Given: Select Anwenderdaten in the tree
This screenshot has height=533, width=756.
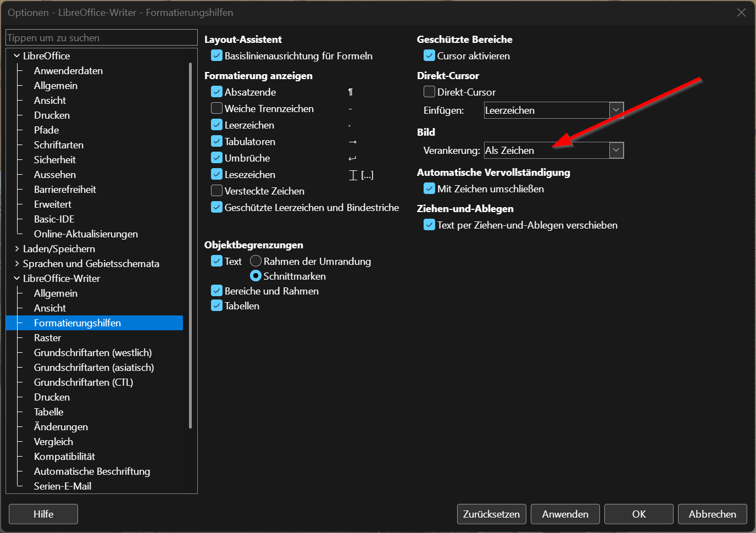Looking at the screenshot, I should [x=68, y=71].
